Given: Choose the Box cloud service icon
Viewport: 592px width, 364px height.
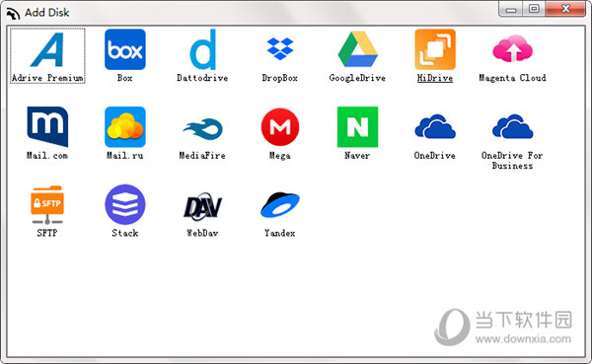Looking at the screenshot, I should 125,49.
